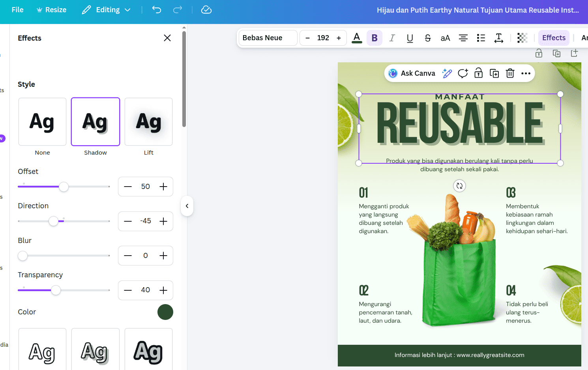Select the Lift text style thumbnail
588x370 pixels.
tap(148, 122)
